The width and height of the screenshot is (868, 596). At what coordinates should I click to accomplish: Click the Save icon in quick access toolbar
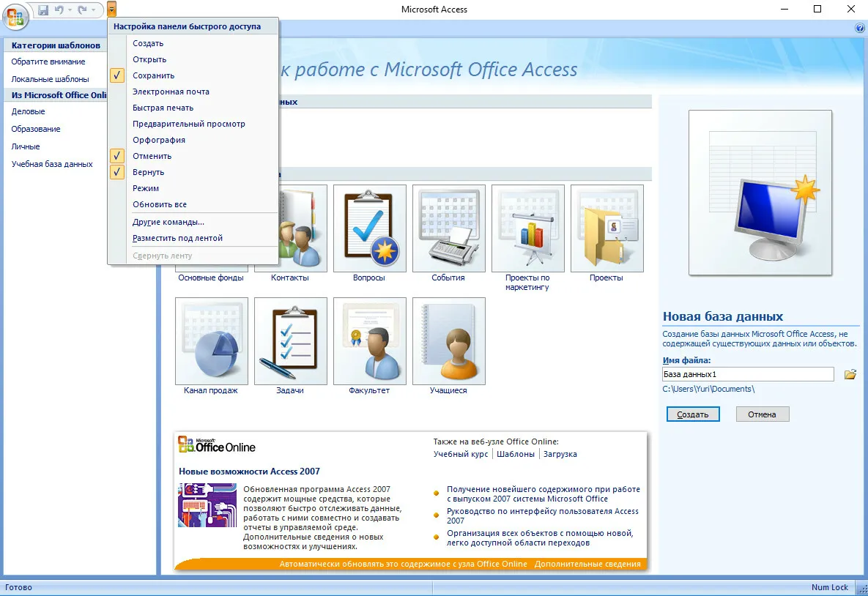[x=43, y=10]
